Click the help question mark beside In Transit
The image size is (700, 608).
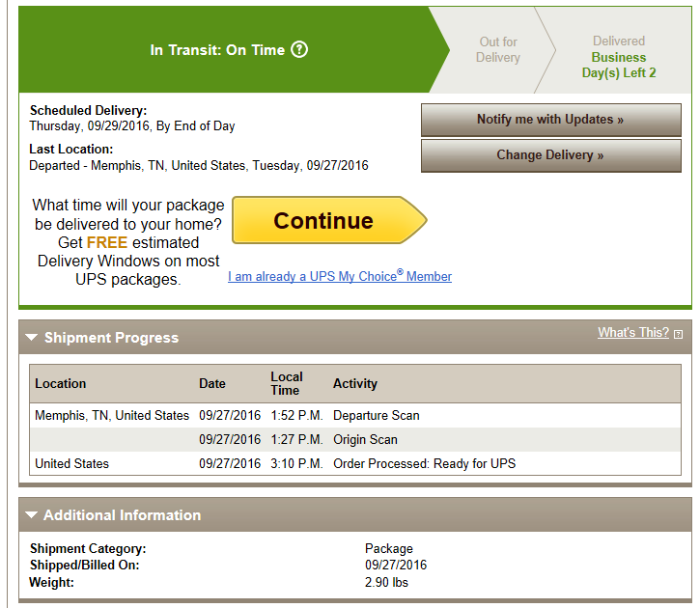click(299, 49)
